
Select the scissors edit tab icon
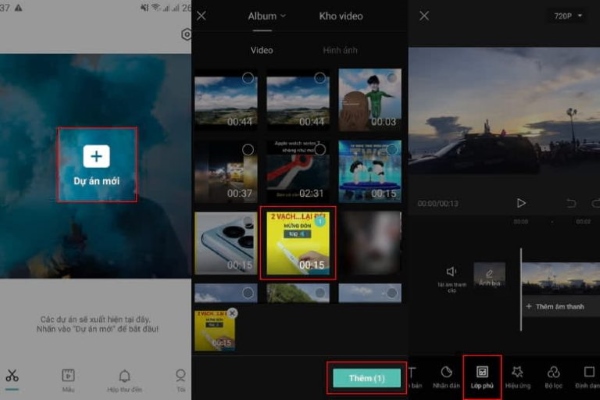[x=12, y=376]
